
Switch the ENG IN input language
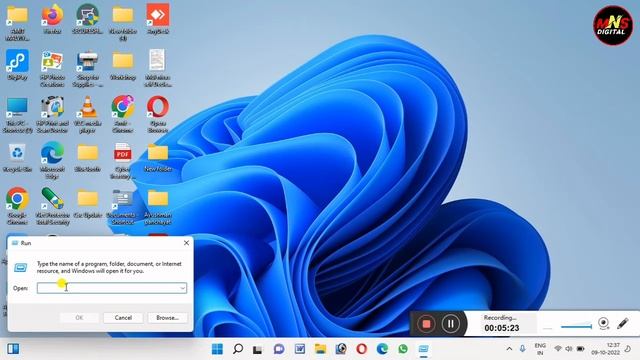point(540,349)
